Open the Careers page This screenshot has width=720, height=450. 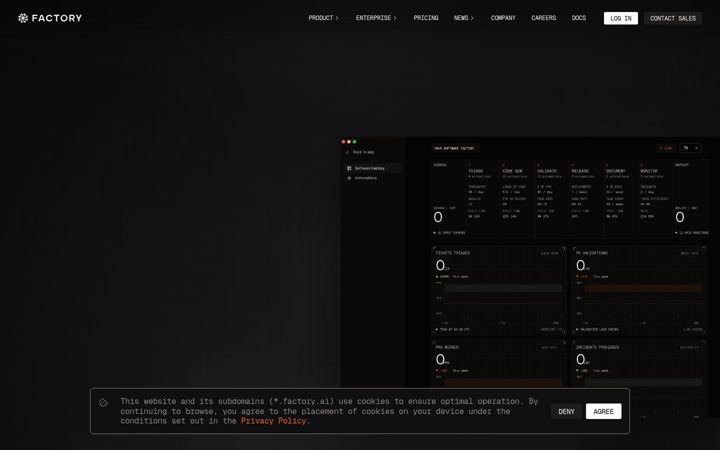click(x=544, y=18)
